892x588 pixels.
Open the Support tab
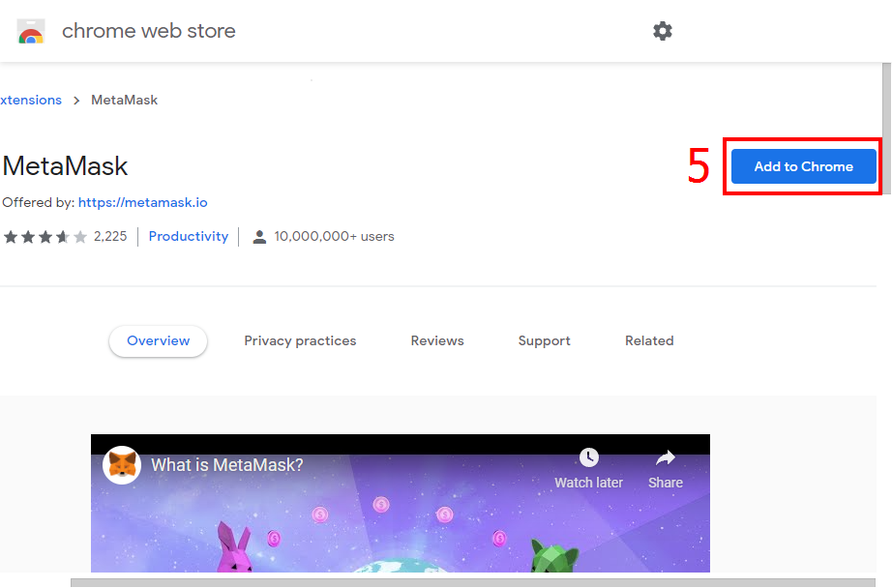click(544, 340)
